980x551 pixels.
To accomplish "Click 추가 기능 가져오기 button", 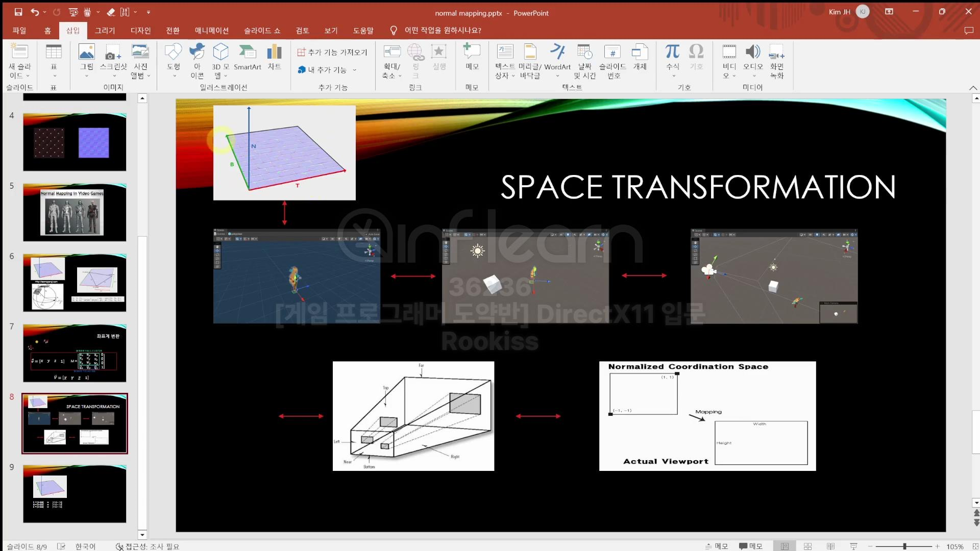I will [x=332, y=52].
